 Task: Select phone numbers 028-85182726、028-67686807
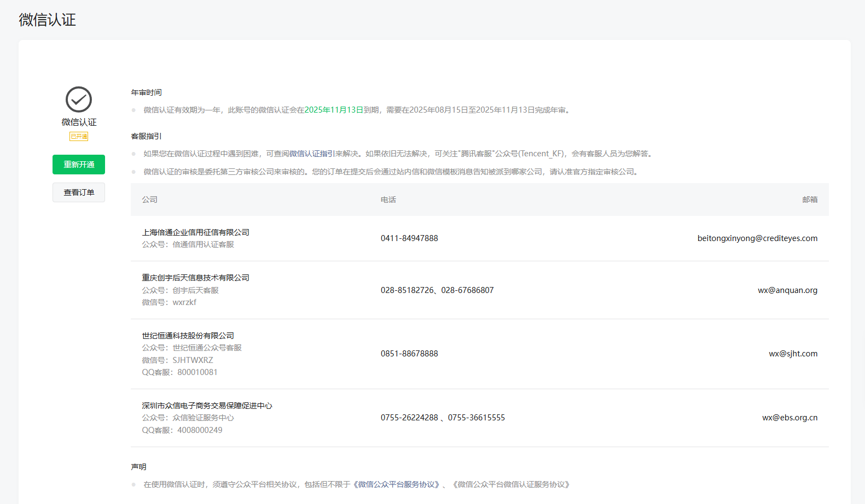[x=437, y=290]
